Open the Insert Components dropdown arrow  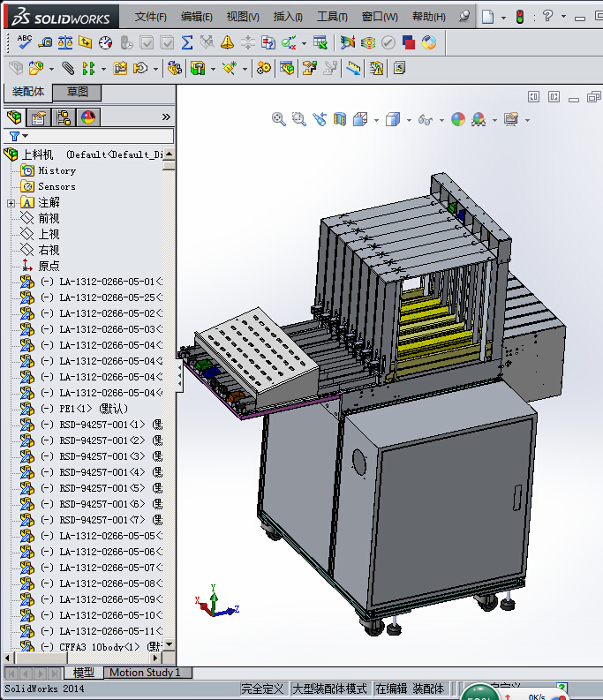tap(51, 69)
